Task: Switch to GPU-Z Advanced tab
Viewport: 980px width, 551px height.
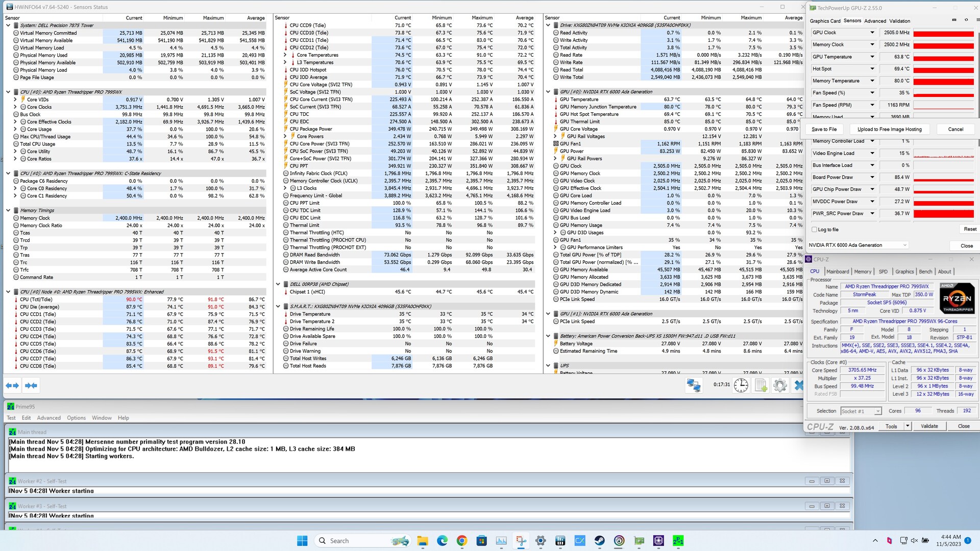Action: [x=875, y=21]
